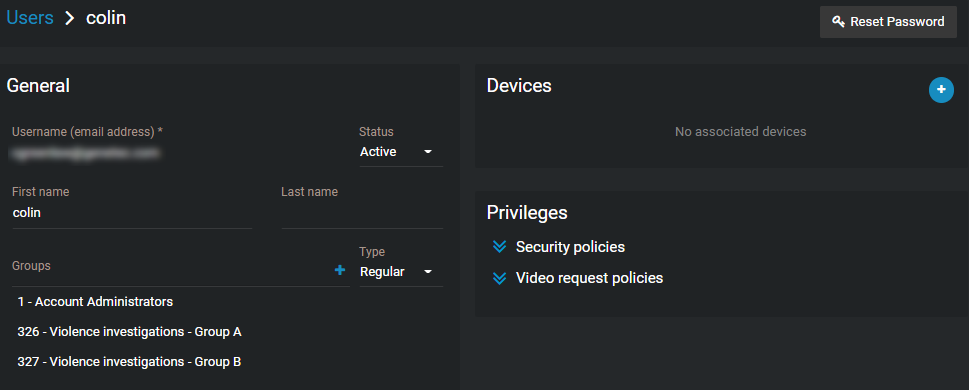Click the Groups label
Viewport: 969px width, 390px height.
pos(32,266)
